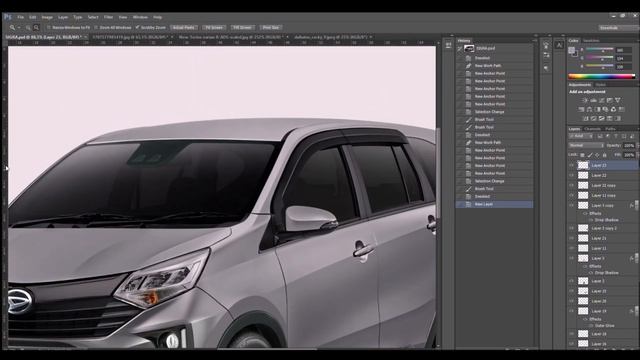The image size is (640, 360).
Task: Add a Channel Mixer adjustment
Action: 613,109
